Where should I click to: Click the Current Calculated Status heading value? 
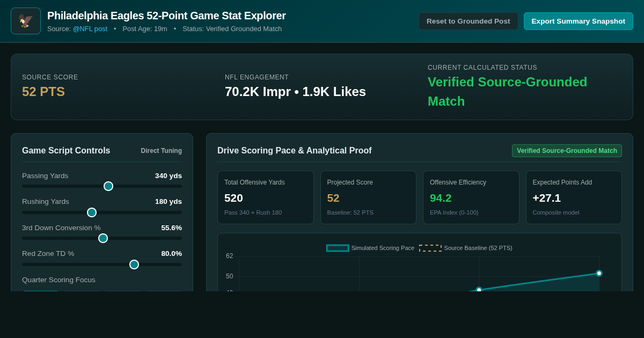coord(507,92)
